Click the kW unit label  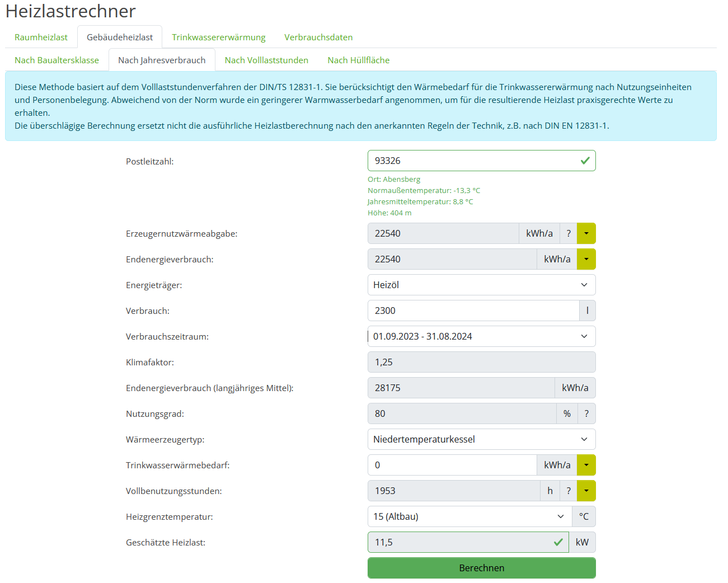[x=582, y=542]
